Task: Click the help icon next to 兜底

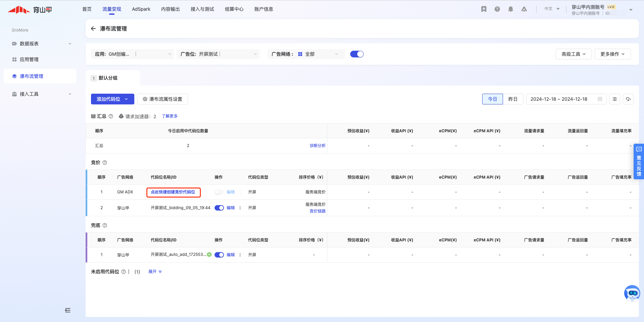Action: click(x=105, y=225)
